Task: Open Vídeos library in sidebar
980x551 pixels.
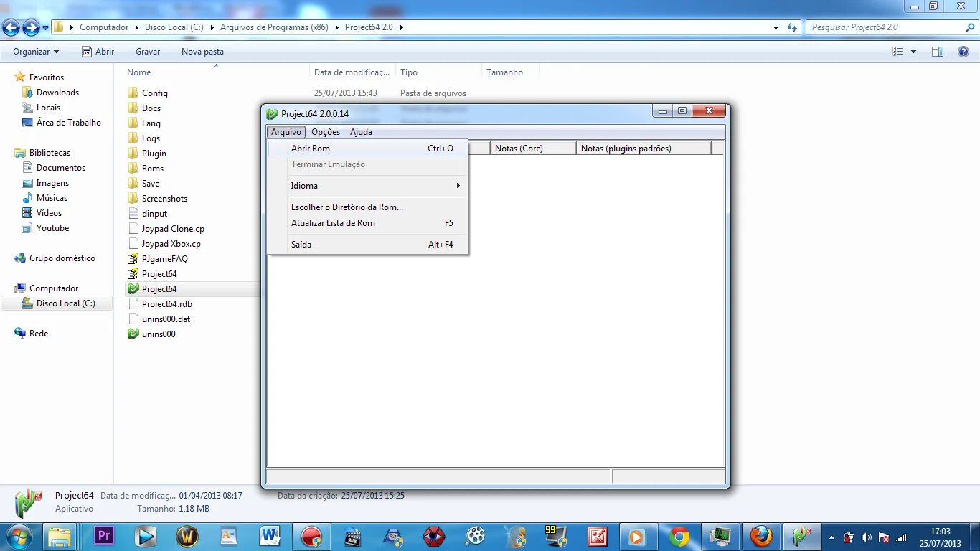Action: (42, 213)
